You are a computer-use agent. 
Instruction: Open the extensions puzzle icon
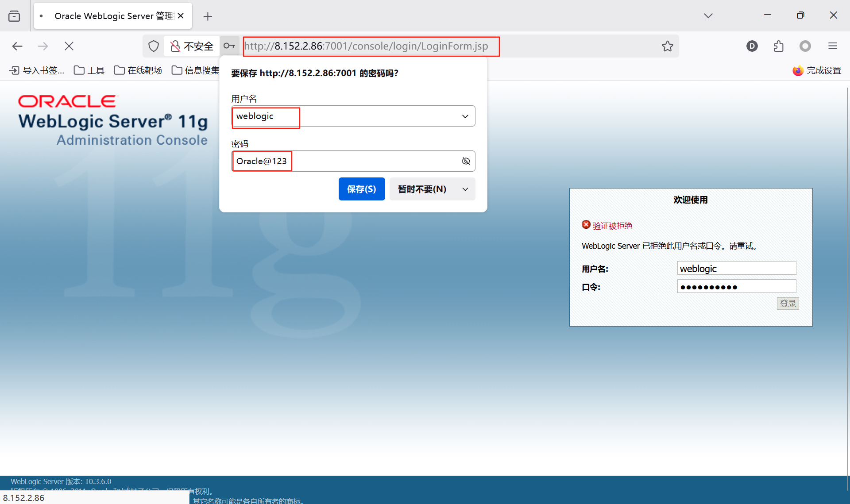[x=779, y=46]
